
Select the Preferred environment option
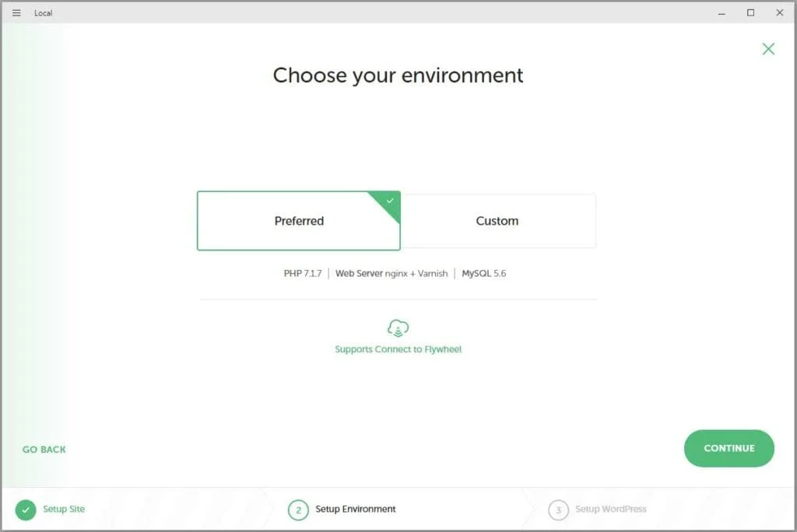[x=299, y=221]
